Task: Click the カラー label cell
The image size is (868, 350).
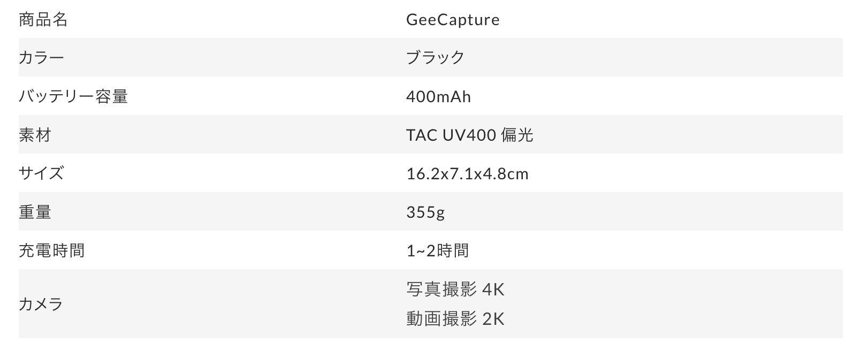Action: pos(41,57)
